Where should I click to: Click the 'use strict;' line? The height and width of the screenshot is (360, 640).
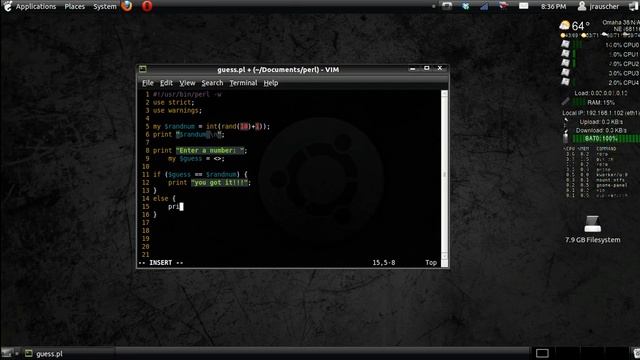(x=173, y=102)
